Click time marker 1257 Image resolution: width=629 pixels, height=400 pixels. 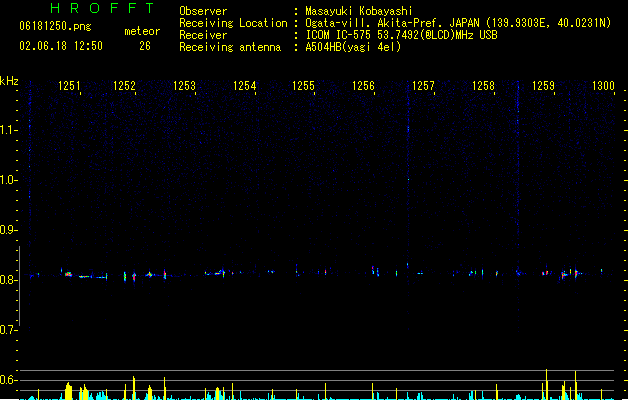[423, 86]
